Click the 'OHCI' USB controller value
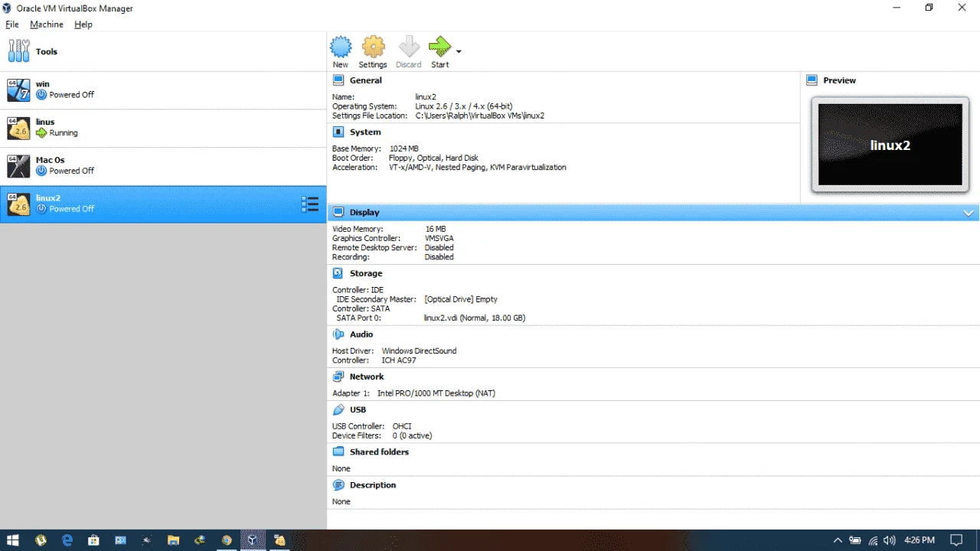This screenshot has height=551, width=980. [402, 426]
